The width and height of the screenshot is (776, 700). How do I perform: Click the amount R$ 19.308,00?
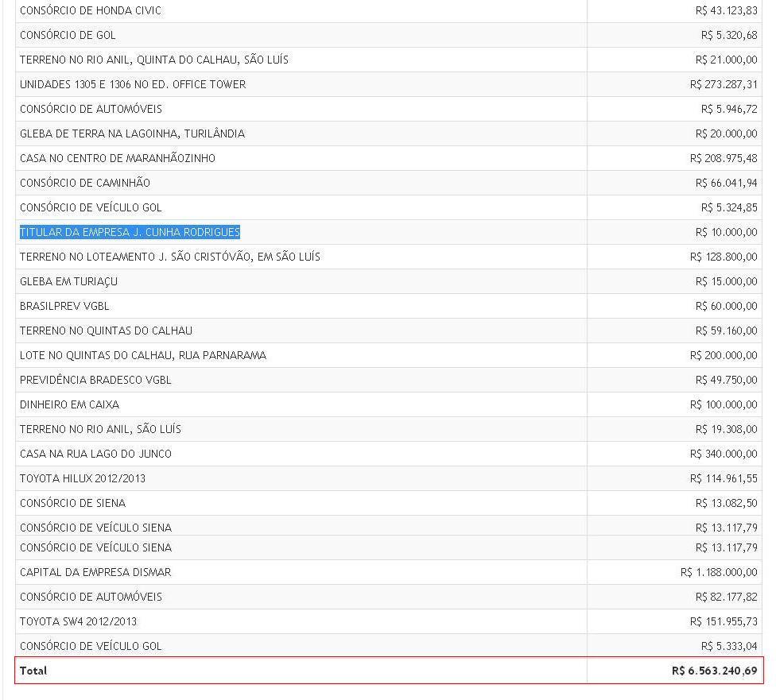click(x=726, y=429)
